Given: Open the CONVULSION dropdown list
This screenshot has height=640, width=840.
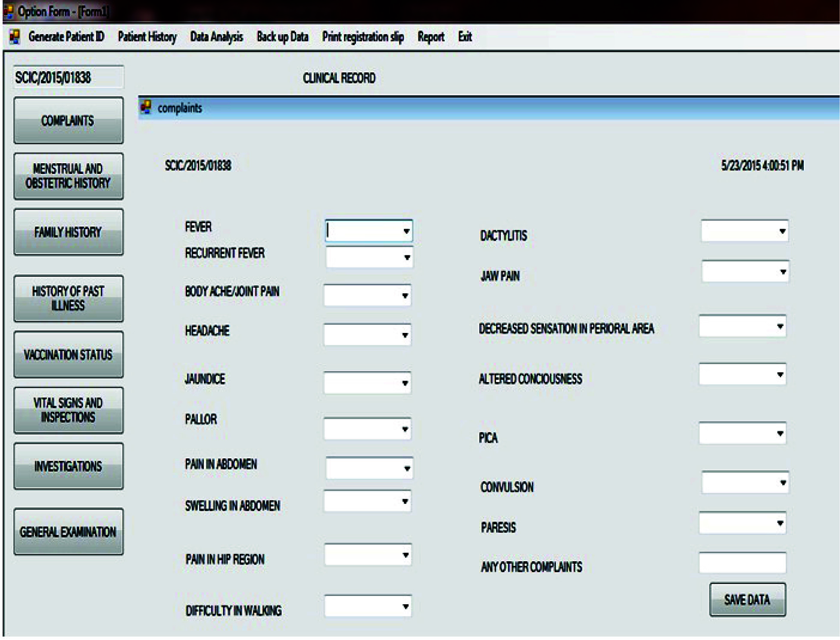Looking at the screenshot, I should [x=783, y=483].
